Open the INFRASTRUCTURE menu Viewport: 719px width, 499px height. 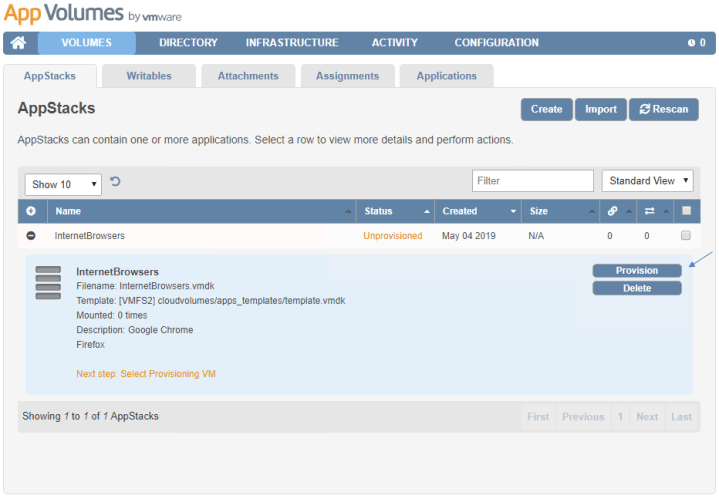tap(292, 43)
